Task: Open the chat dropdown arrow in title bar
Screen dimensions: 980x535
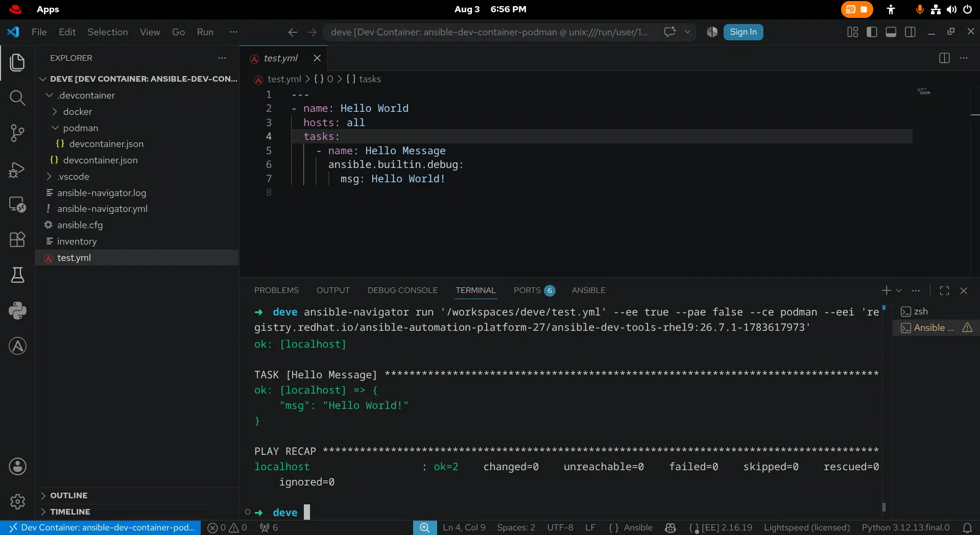Action: coord(687,32)
